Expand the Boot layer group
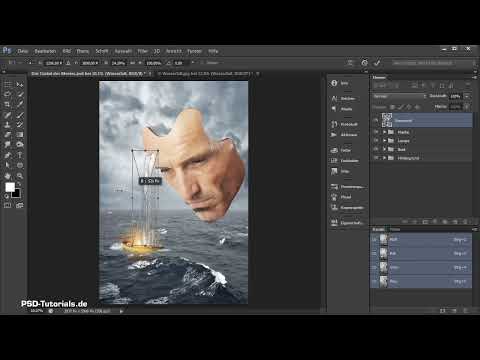 pyautogui.click(x=385, y=149)
